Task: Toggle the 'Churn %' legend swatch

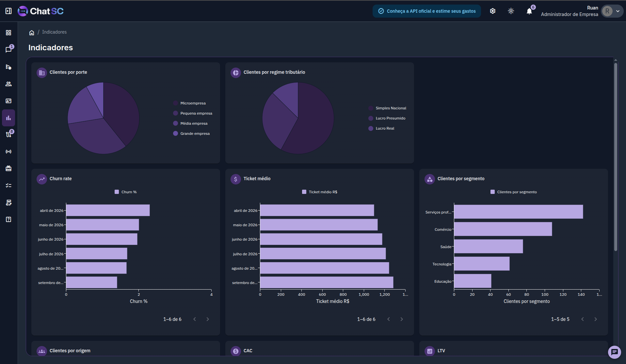Action: [117, 192]
